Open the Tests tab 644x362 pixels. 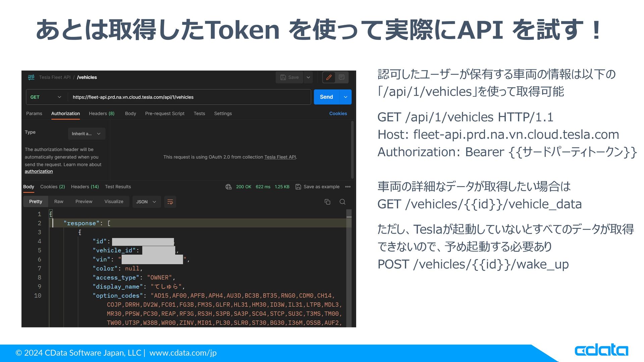[199, 114]
